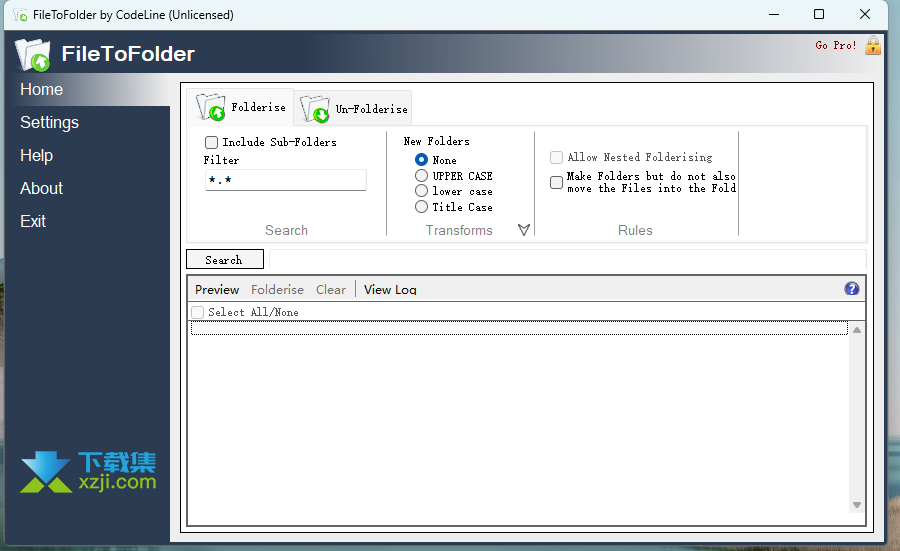Click the Un-Folderise tab folder icon
Screen dimensions: 900x551
coord(315,109)
